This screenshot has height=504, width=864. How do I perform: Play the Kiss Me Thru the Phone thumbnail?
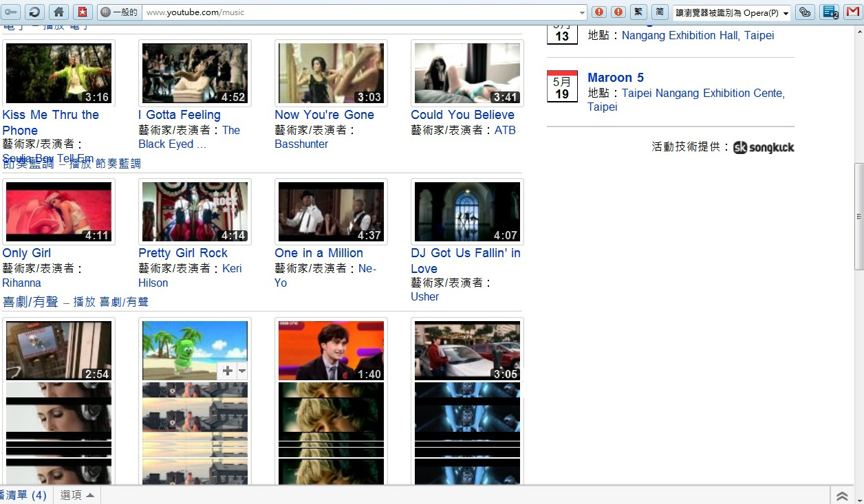tap(58, 74)
